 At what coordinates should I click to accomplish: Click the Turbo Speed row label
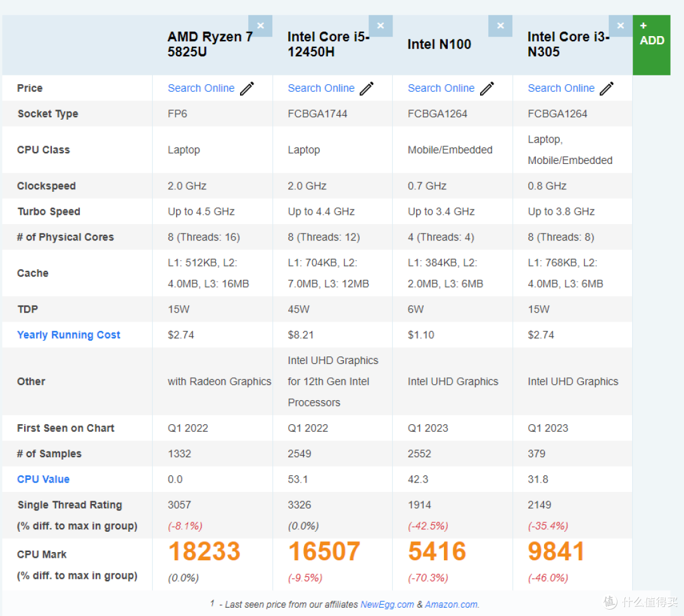[x=48, y=212]
